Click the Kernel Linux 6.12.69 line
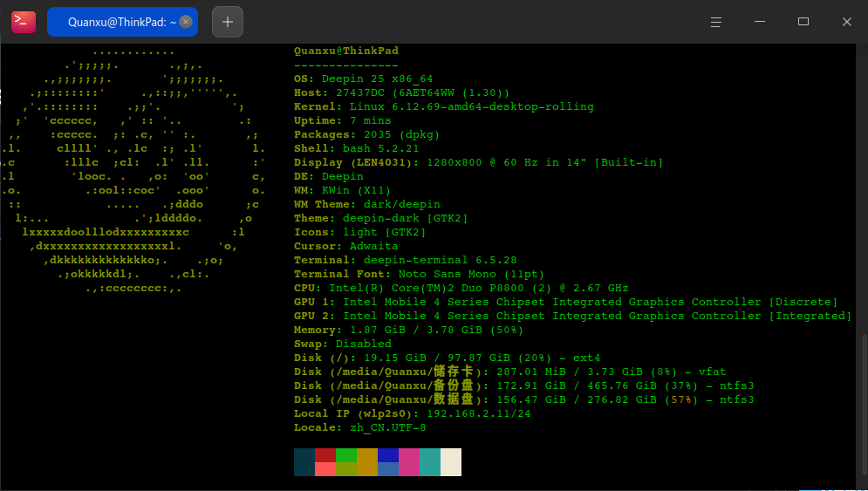 443,106
